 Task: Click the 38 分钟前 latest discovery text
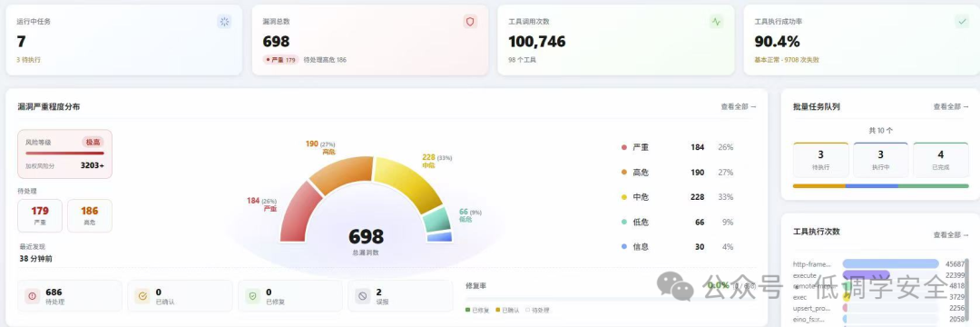click(35, 258)
